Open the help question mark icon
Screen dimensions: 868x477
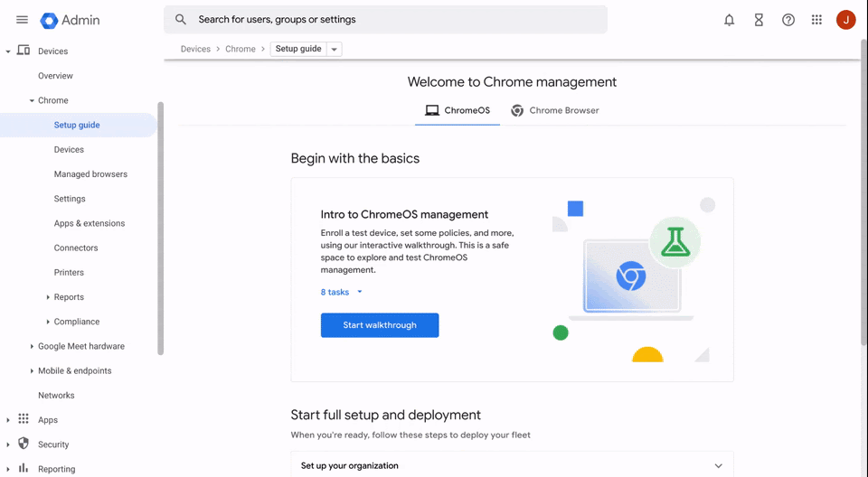tap(788, 20)
